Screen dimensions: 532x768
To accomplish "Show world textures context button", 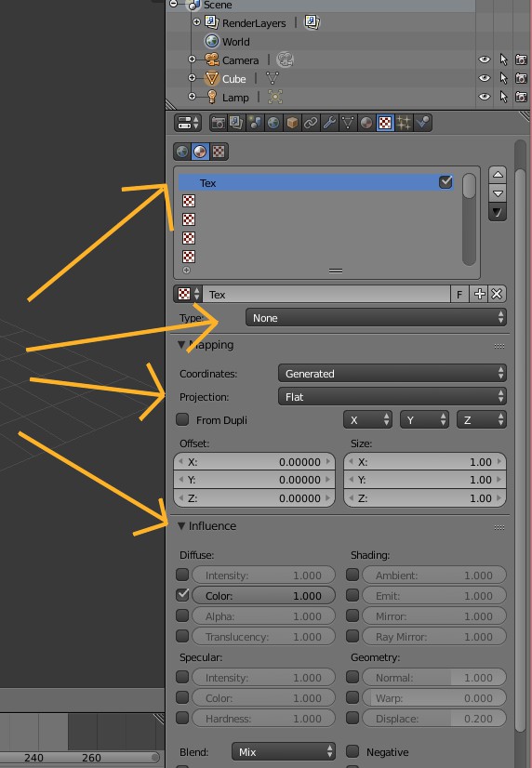I will 182,152.
